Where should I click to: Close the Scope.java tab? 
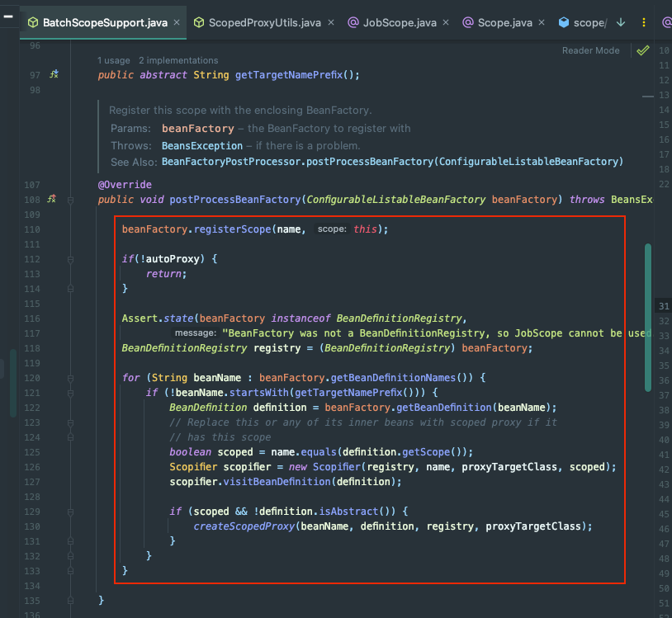[542, 22]
